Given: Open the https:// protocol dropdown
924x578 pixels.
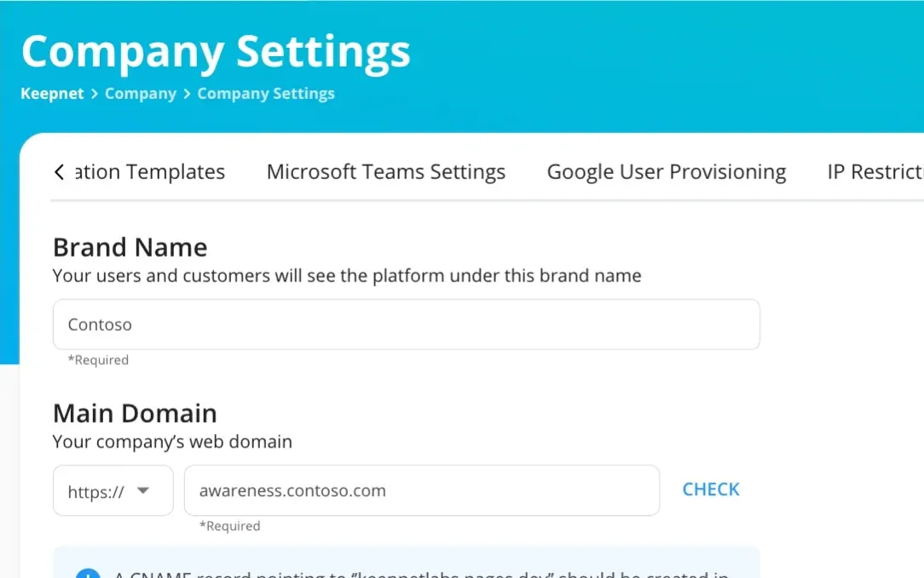Looking at the screenshot, I should click(x=113, y=490).
